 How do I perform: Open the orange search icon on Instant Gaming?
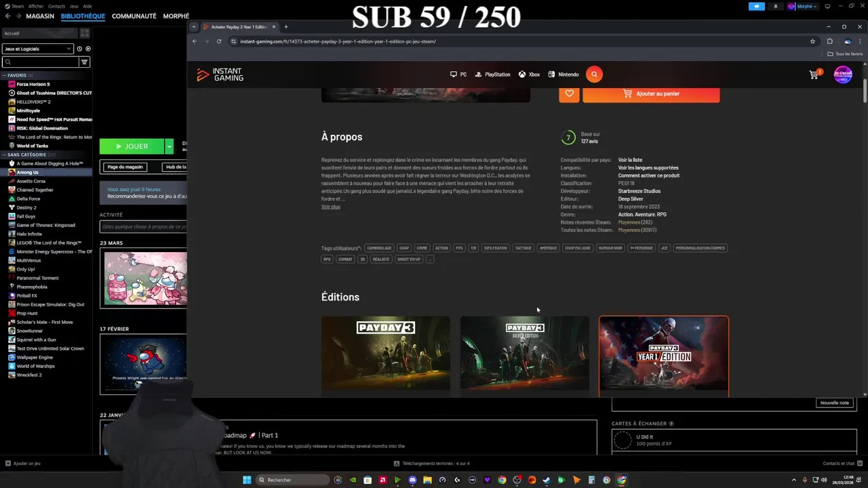594,75
